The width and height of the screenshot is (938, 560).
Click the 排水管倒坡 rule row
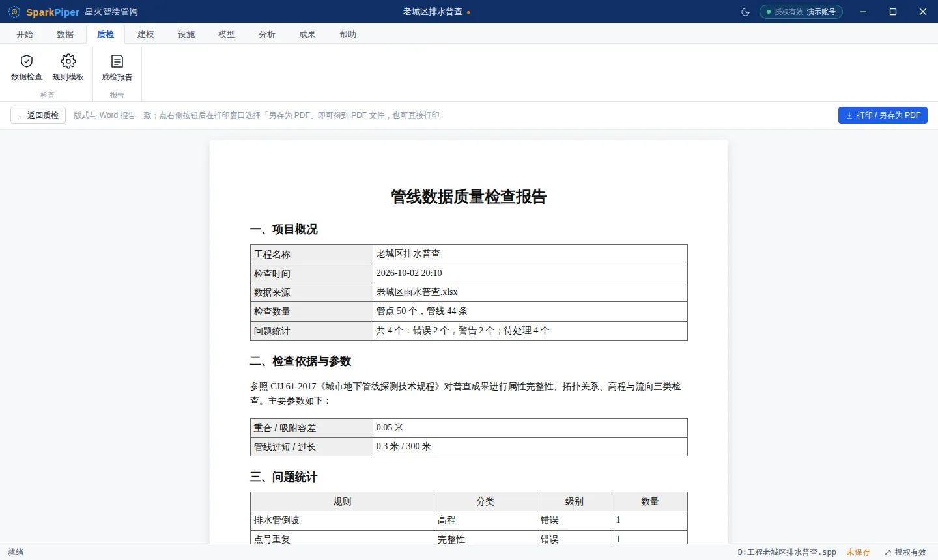pos(469,520)
